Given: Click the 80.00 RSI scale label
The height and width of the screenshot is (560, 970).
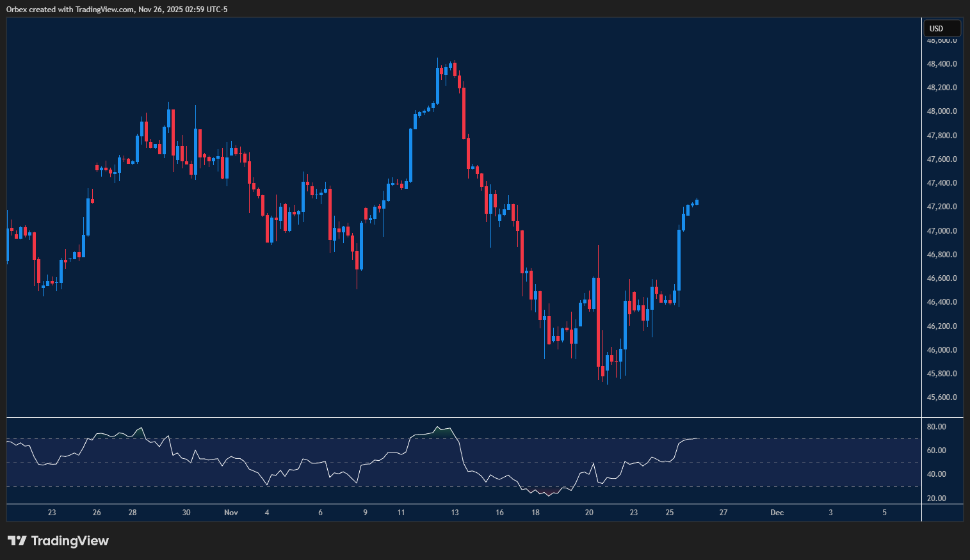Looking at the screenshot, I should point(936,427).
